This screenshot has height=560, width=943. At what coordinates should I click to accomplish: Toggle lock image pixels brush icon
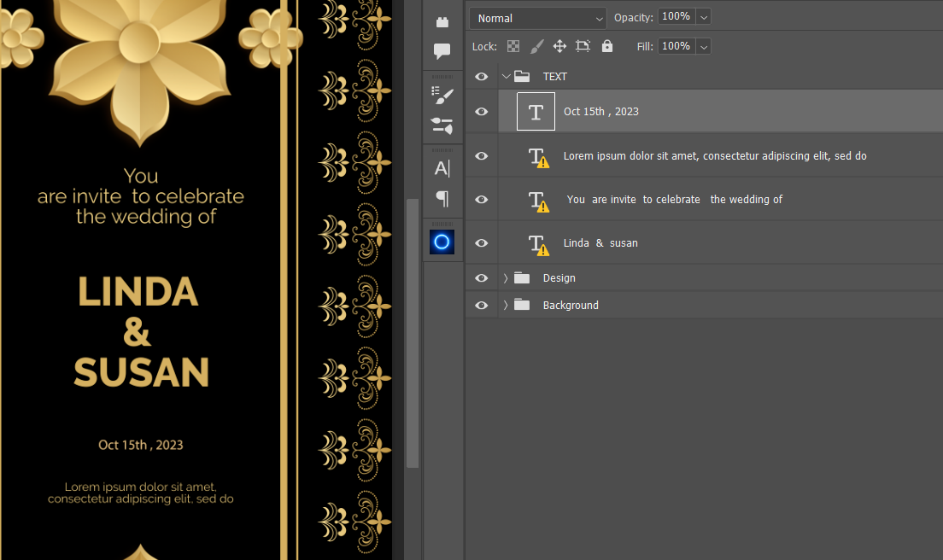(x=536, y=46)
